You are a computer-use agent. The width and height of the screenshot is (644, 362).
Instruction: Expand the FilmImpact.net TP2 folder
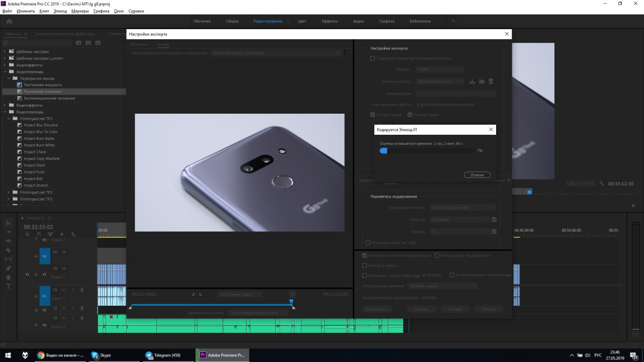point(9,192)
